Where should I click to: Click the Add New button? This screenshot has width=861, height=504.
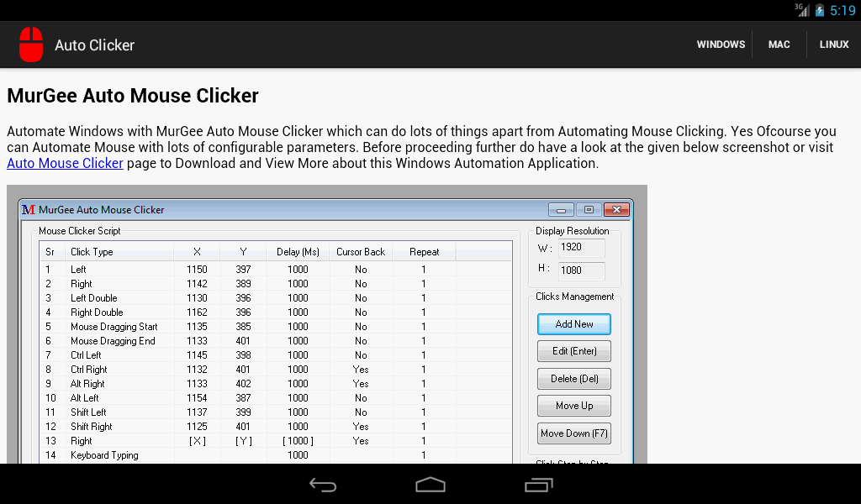click(x=573, y=324)
